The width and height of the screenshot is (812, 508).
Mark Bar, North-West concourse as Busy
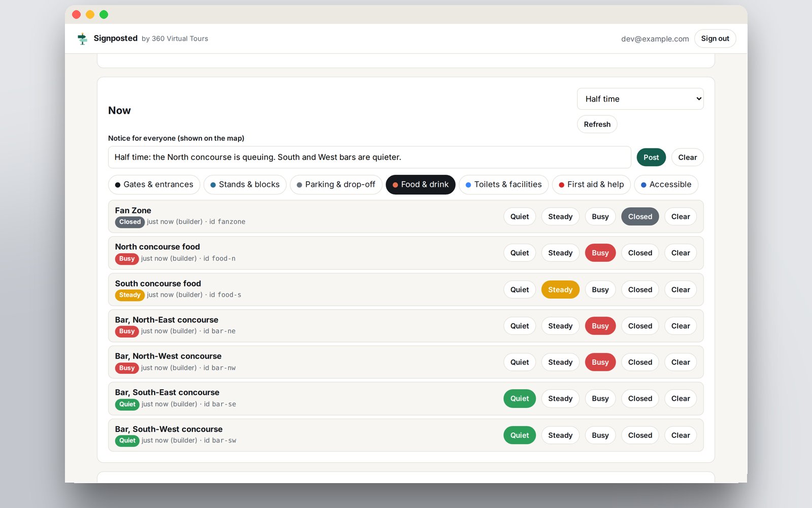[600, 362]
